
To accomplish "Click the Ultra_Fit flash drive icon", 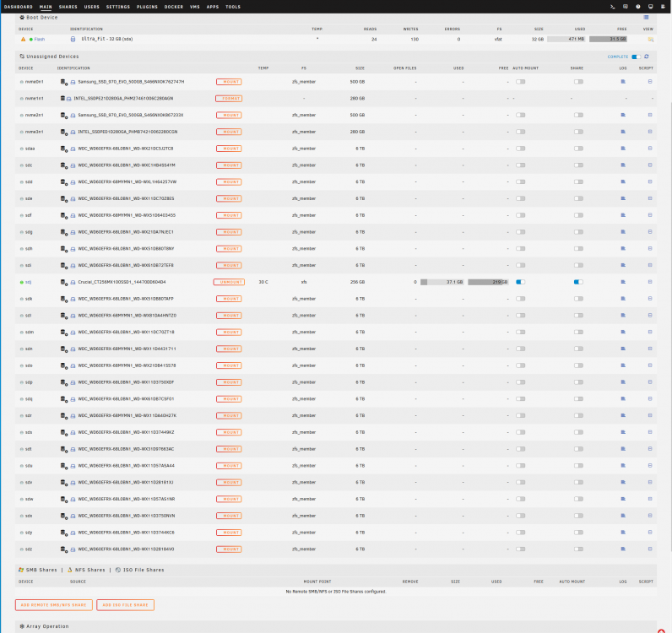I will 73,39.
